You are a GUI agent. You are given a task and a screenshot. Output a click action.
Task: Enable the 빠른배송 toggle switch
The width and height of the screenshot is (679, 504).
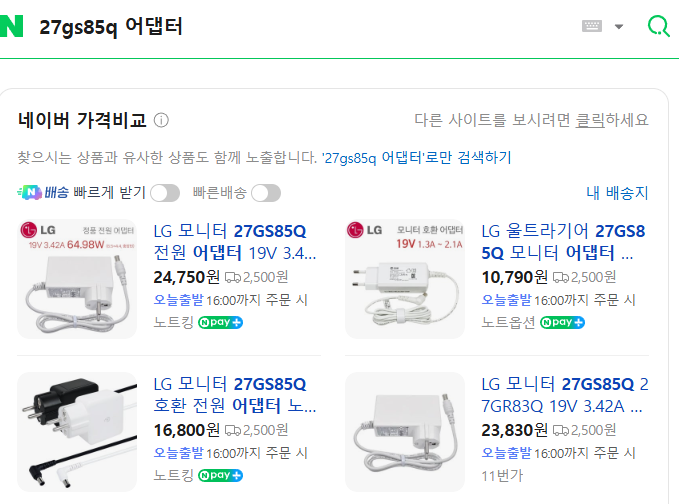click(x=266, y=192)
